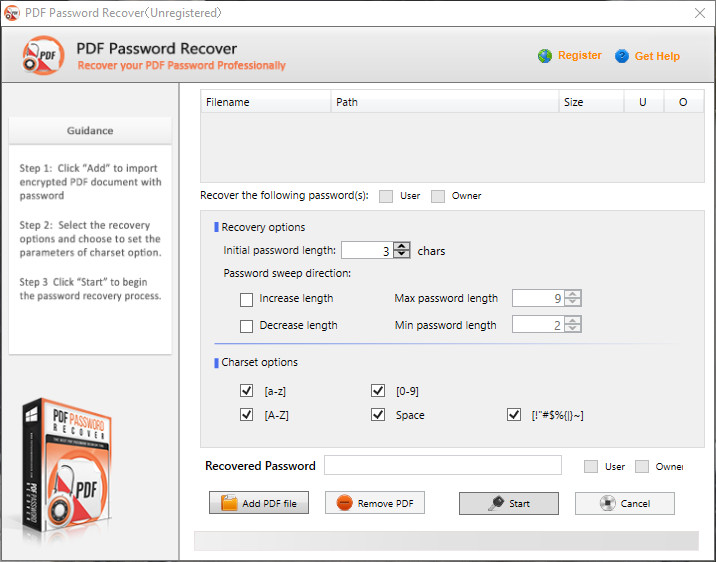716x562 pixels.
Task: Close the PDF Password Recover window
Action: [x=700, y=13]
